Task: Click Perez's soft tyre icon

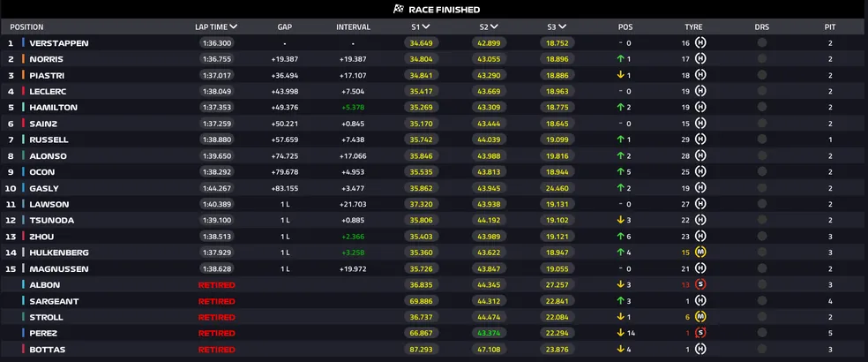Action: 700,333
